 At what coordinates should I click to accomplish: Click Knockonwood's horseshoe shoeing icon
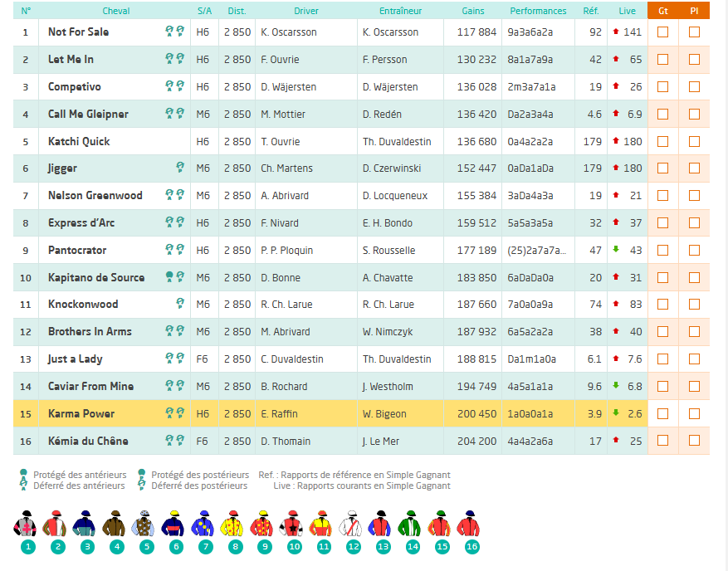click(x=179, y=304)
